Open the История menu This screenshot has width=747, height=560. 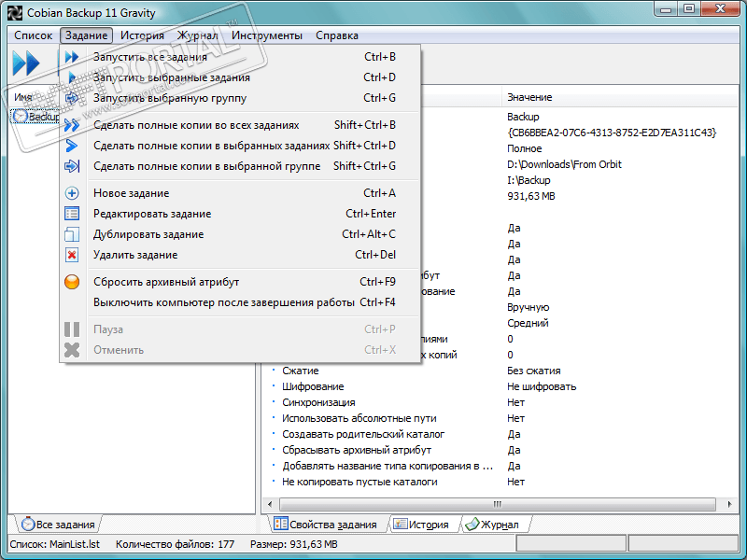tap(142, 35)
